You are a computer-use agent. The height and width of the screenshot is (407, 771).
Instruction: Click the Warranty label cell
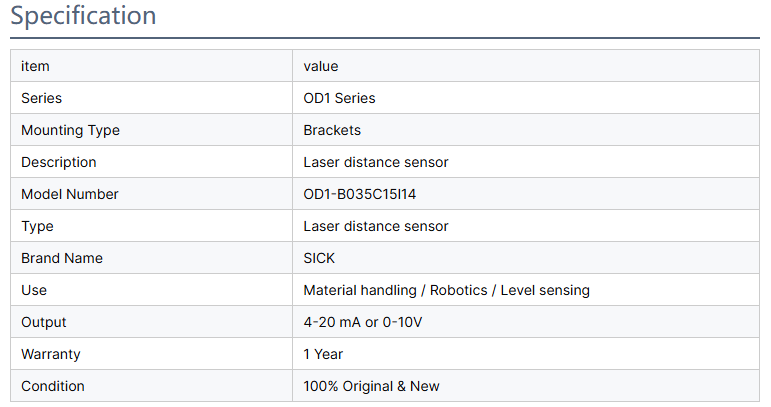point(51,354)
